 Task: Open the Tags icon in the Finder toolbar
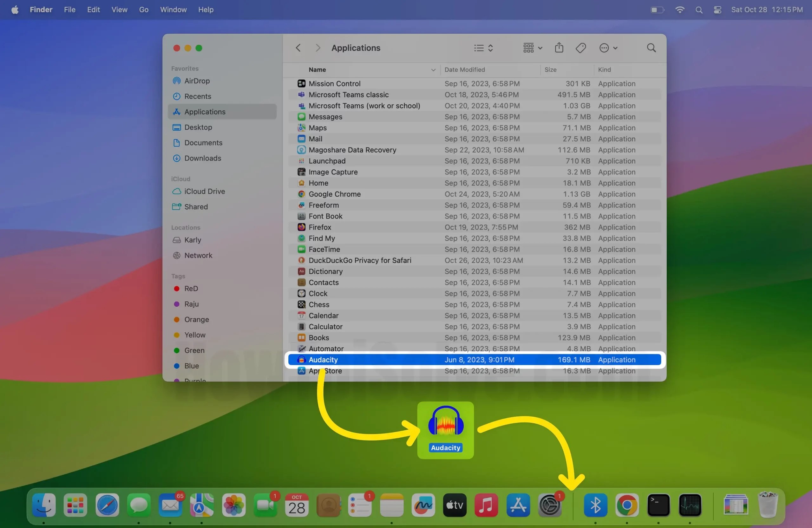point(581,48)
